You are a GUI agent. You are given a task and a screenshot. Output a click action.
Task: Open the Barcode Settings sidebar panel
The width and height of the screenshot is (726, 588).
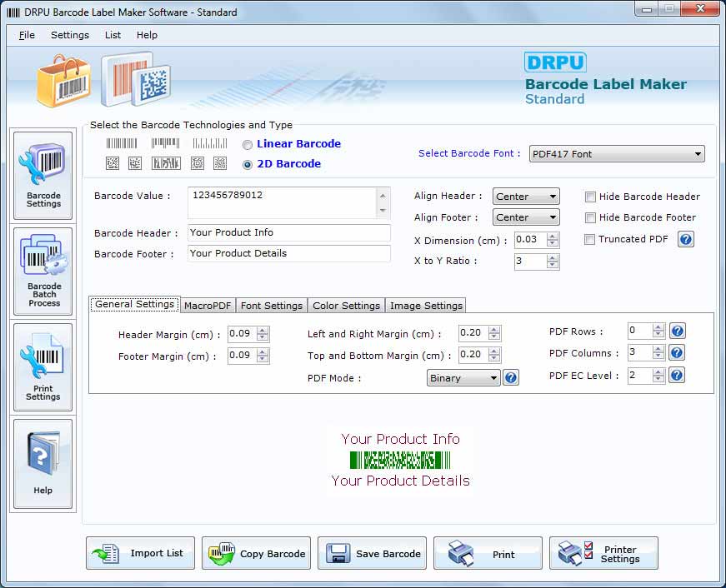point(43,176)
